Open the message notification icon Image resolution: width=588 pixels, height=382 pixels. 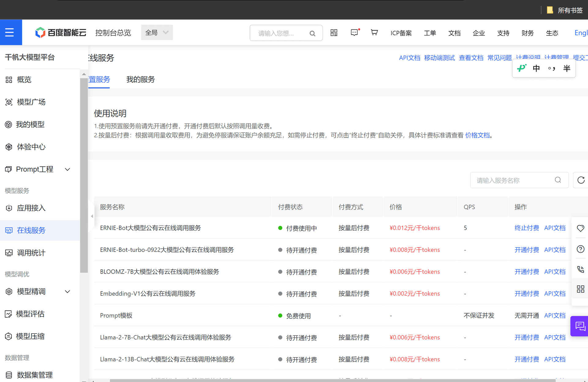[355, 32]
